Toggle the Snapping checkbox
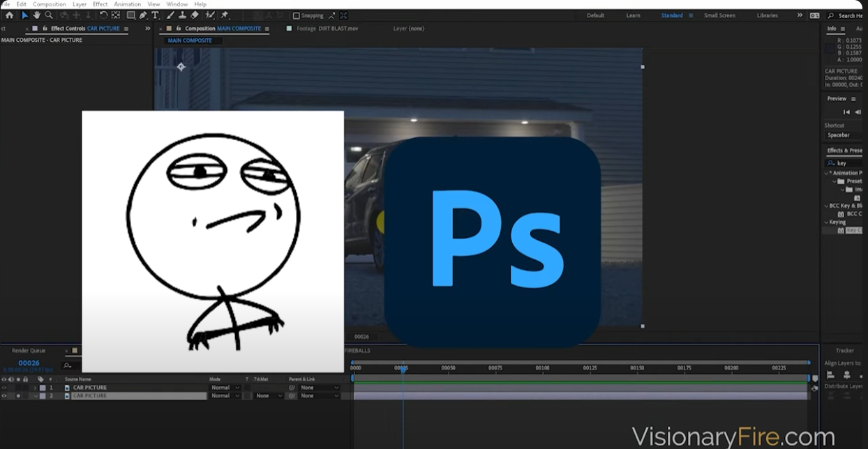868x449 pixels. (x=296, y=15)
